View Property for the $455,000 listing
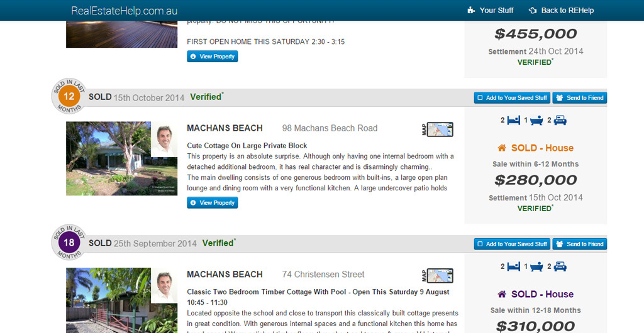This screenshot has height=333, width=644. coord(213,57)
